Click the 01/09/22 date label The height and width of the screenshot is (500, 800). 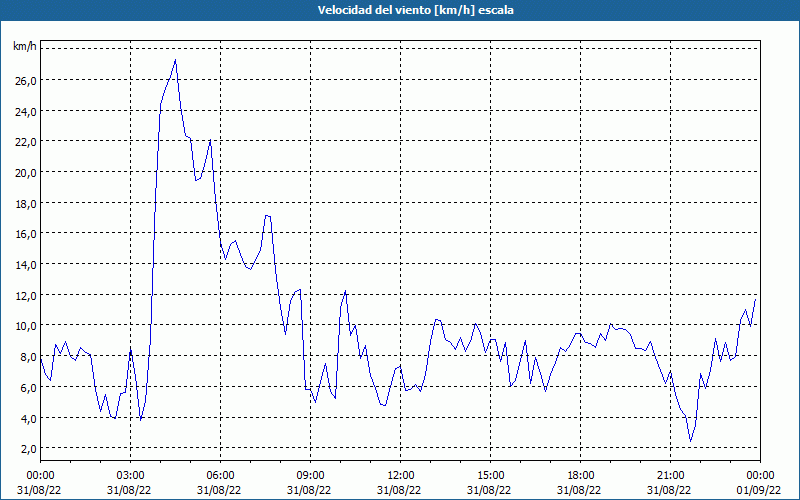(760, 490)
